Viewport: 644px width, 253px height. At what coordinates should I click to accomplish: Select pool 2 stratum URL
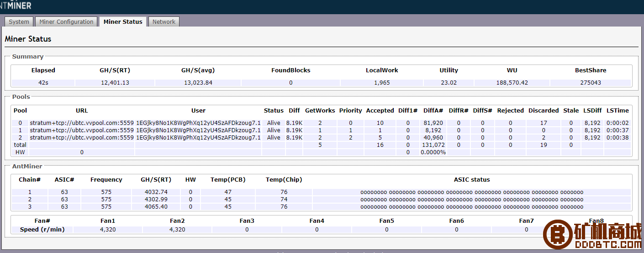[82, 138]
